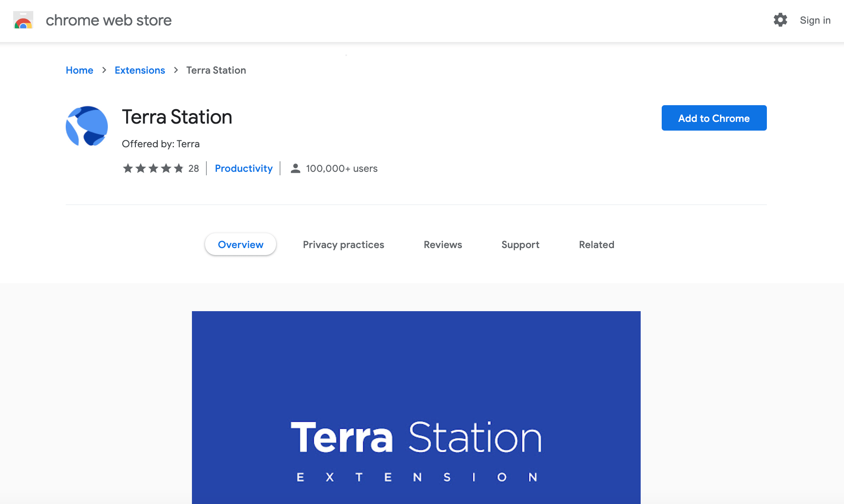The image size is (844, 504).
Task: Click Sign in at top right
Action: (x=815, y=20)
